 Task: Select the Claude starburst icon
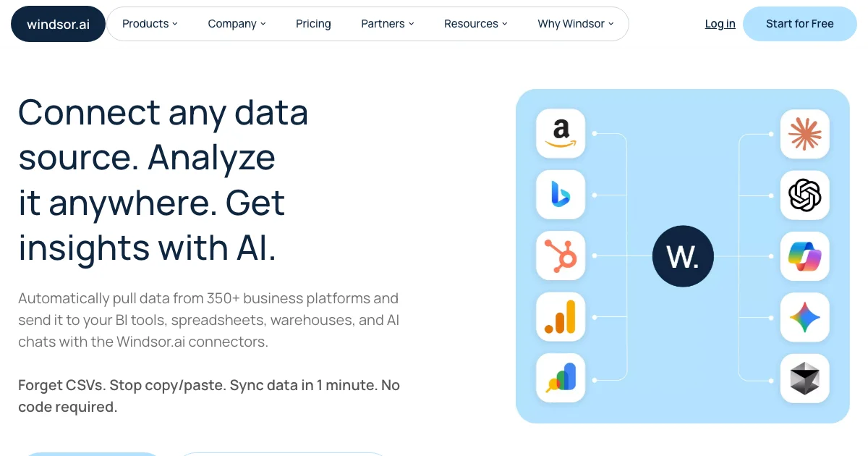(805, 134)
